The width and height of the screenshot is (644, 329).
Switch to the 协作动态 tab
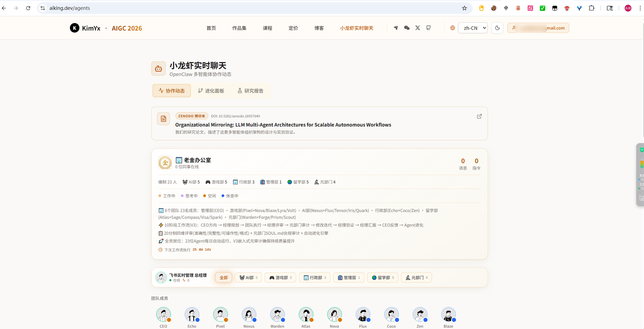click(x=172, y=91)
